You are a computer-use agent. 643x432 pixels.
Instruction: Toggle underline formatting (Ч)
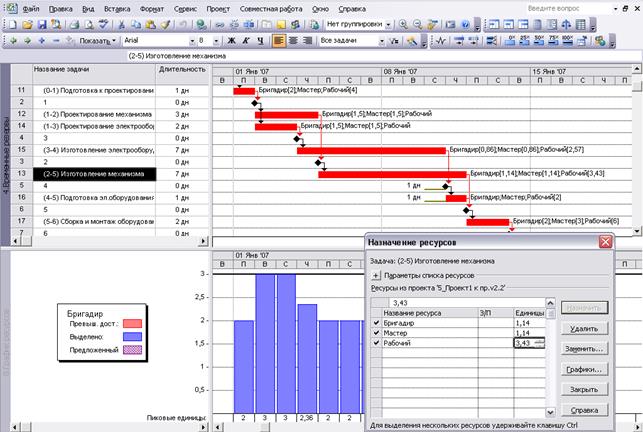(260, 41)
